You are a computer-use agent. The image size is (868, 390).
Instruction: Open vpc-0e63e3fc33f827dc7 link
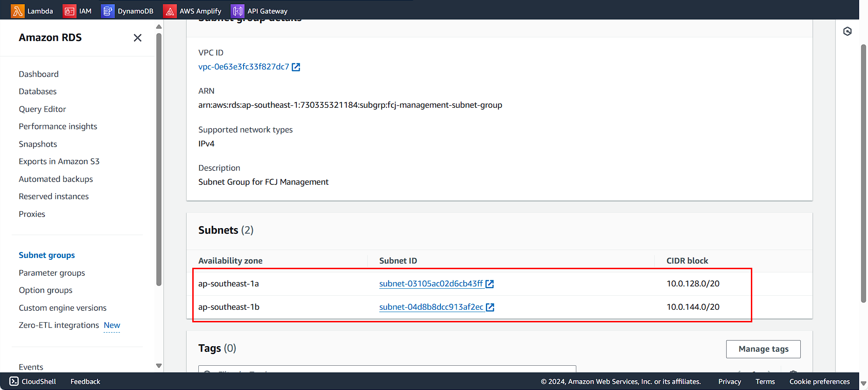click(x=244, y=67)
